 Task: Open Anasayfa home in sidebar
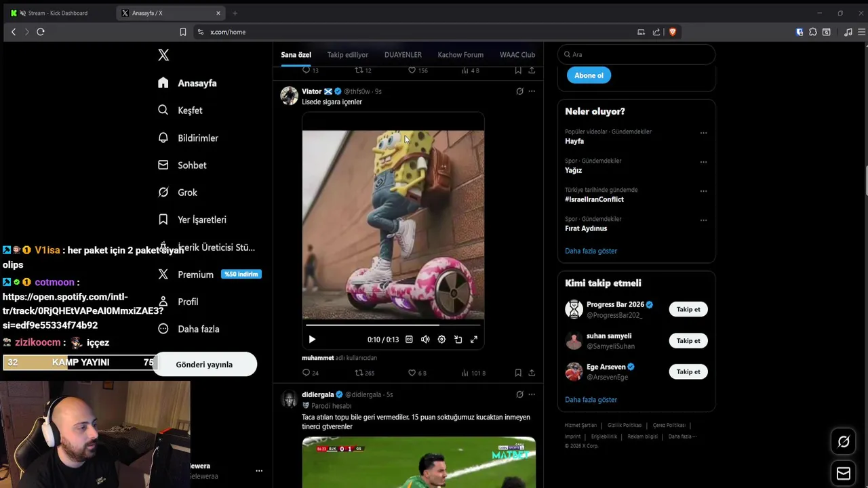(187, 83)
